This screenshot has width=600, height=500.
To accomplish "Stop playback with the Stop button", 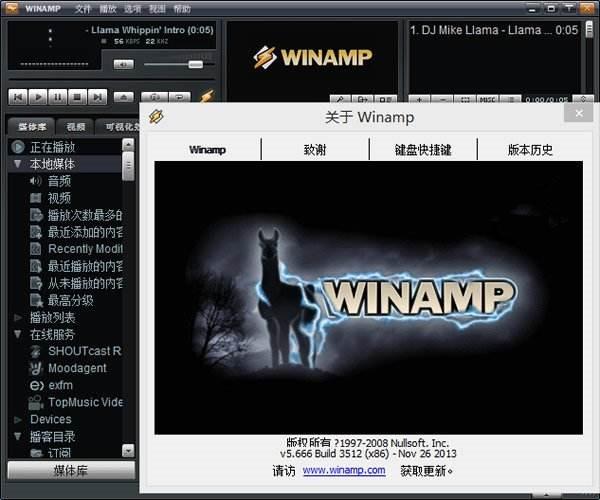I will pos(78,97).
